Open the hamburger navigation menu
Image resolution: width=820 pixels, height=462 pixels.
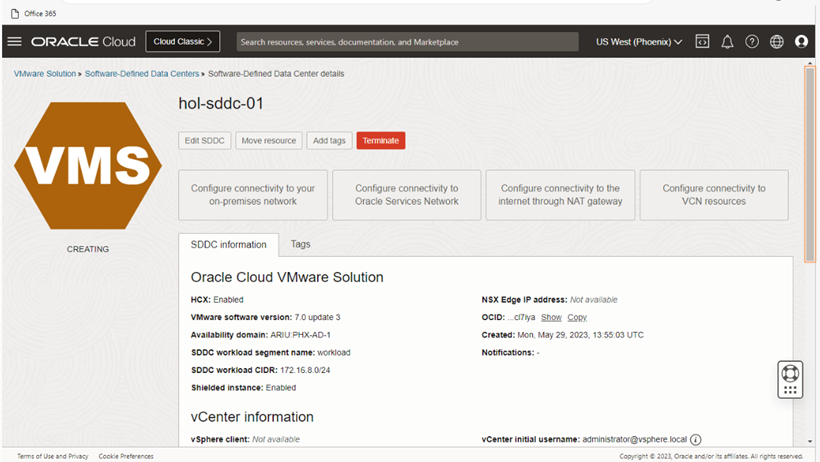[x=15, y=41]
